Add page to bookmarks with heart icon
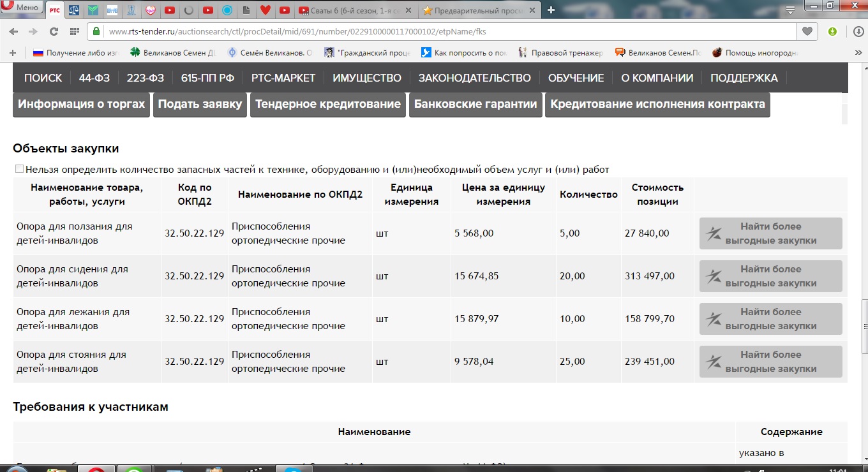This screenshot has width=868, height=472. (x=807, y=31)
